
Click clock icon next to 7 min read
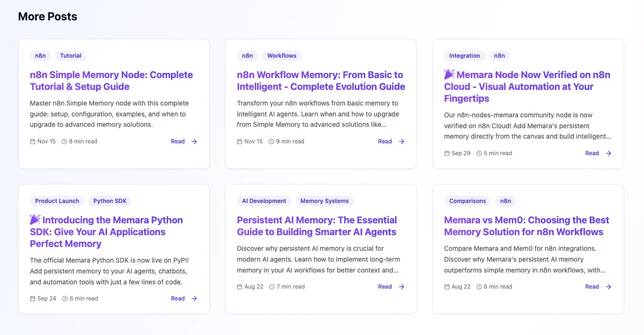(272, 287)
